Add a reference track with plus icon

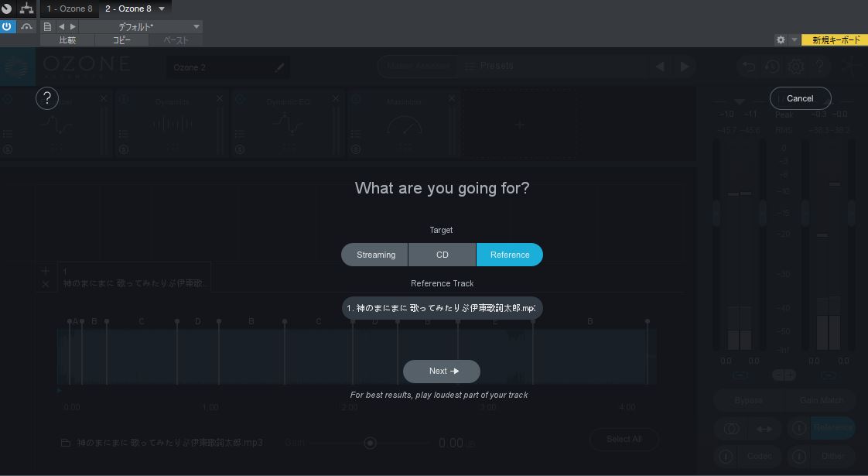click(46, 270)
